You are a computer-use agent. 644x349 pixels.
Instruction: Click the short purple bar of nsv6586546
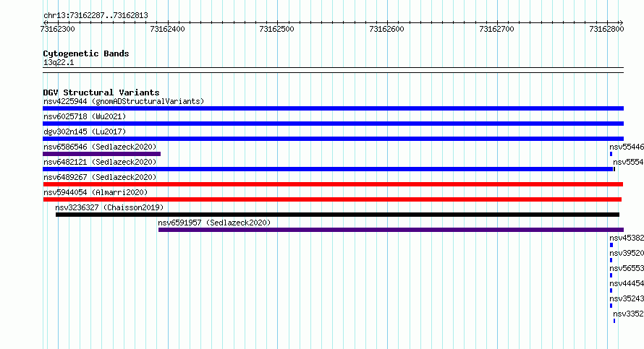click(101, 154)
